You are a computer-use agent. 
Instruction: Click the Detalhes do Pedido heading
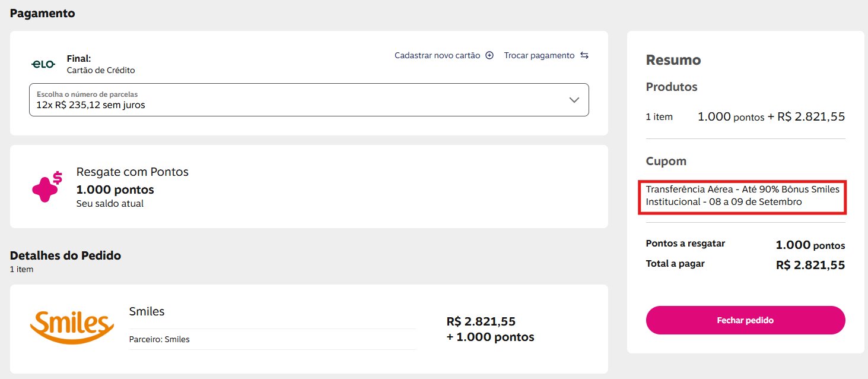pyautogui.click(x=65, y=255)
